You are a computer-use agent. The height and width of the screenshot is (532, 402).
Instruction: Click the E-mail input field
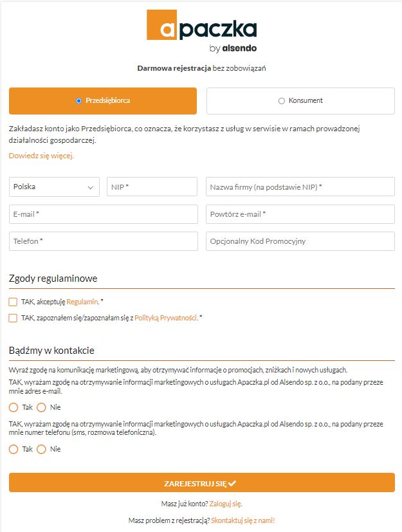[103, 214]
